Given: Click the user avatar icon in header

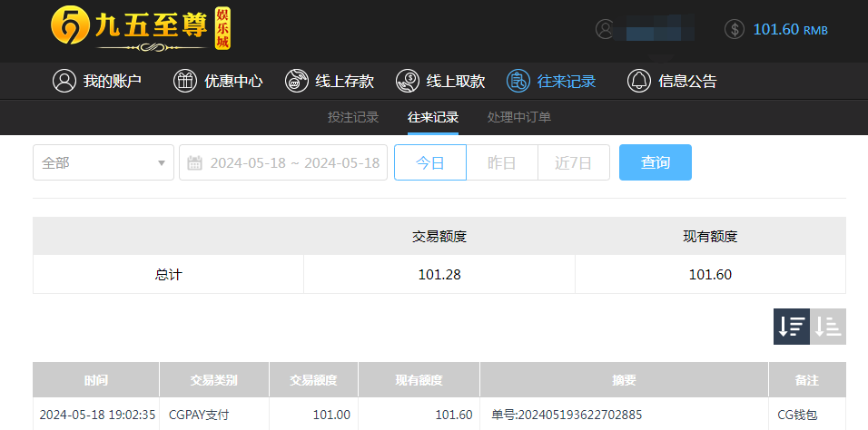Looking at the screenshot, I should tap(605, 29).
